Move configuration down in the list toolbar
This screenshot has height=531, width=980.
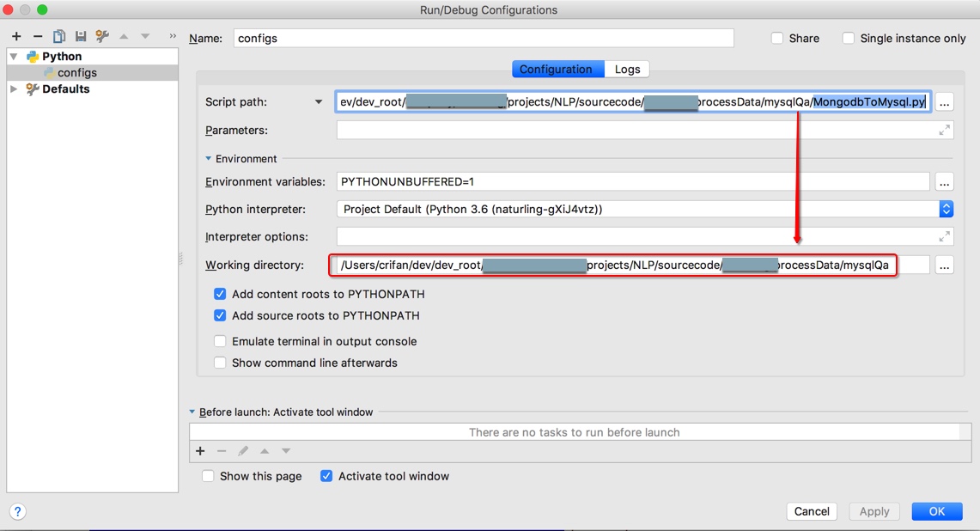point(145,36)
